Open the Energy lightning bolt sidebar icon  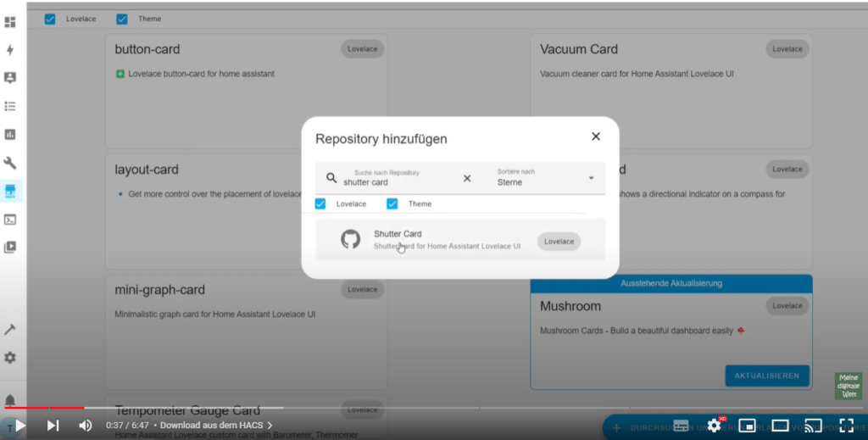(10, 50)
